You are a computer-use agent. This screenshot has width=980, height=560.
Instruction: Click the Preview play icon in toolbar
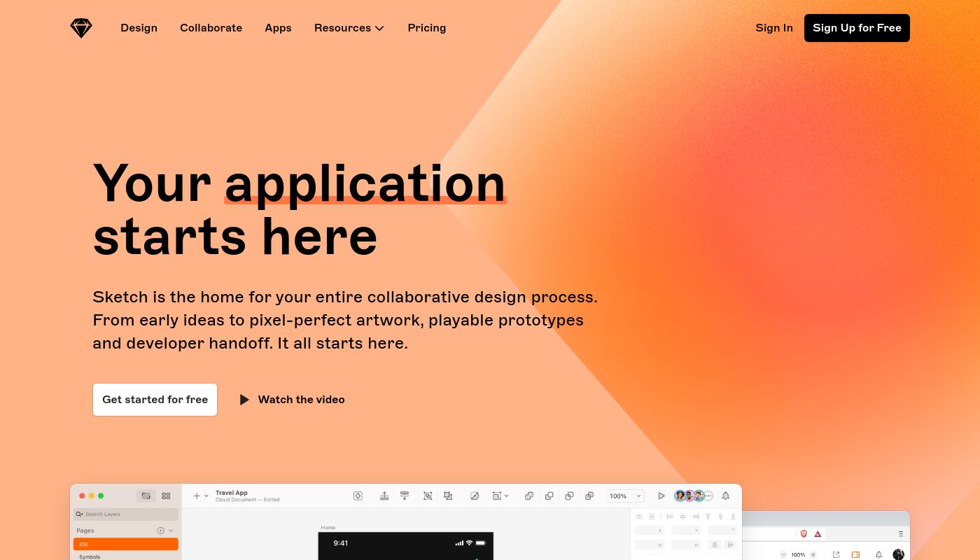coord(661,496)
